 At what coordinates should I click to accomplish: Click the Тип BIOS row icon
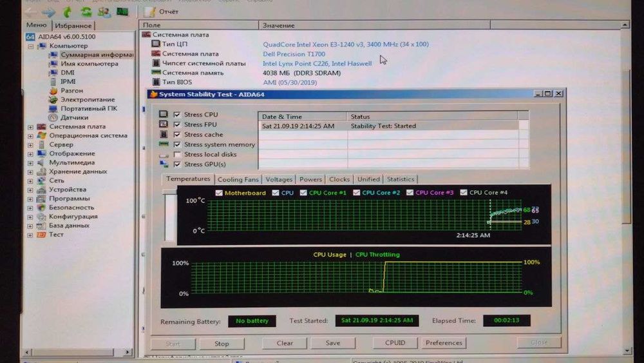[x=156, y=82]
